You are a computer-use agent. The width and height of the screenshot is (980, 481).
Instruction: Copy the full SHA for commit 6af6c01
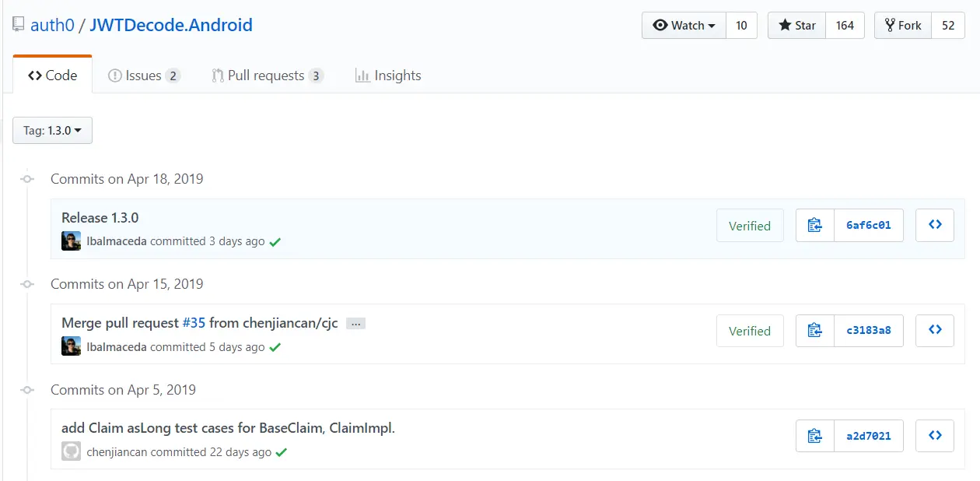[815, 226]
